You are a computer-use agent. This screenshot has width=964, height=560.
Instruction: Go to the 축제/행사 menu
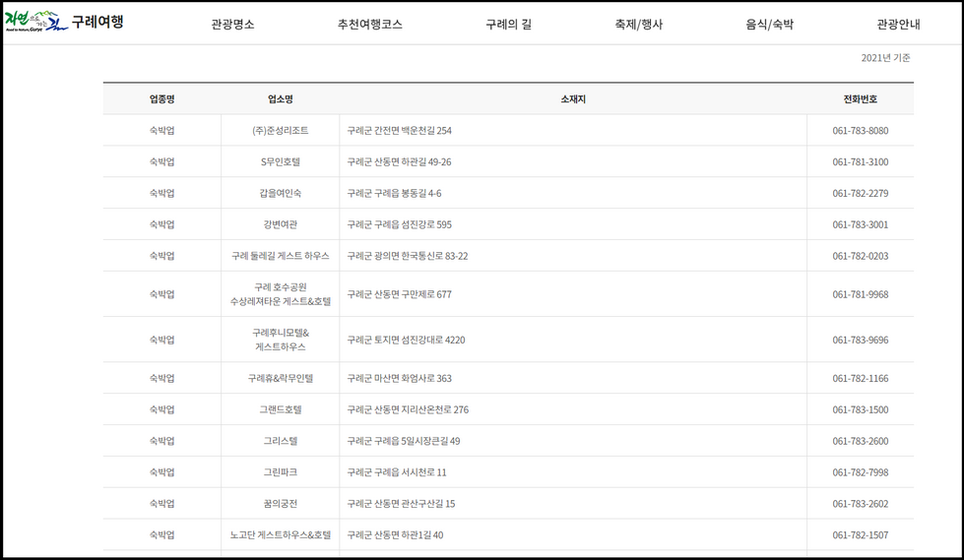pyautogui.click(x=638, y=25)
